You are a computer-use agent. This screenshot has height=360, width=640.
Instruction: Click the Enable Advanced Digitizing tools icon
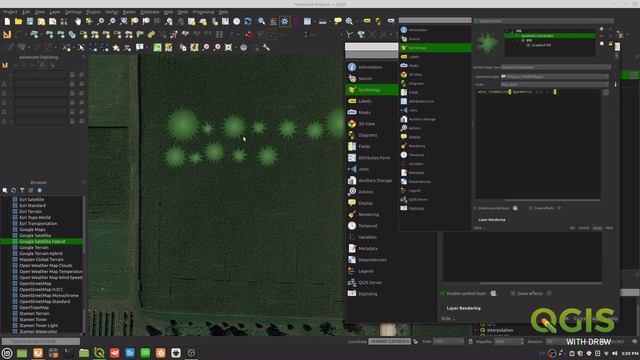click(5, 65)
